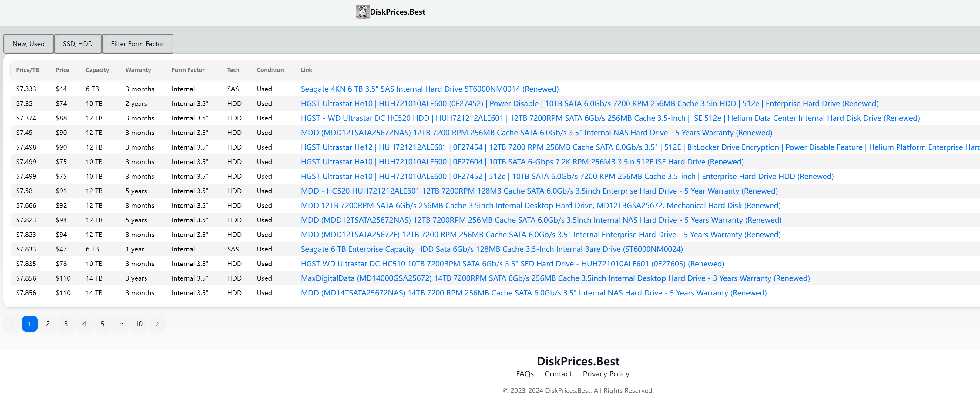Open MDD HC520 128MB Cache drive link
The width and height of the screenshot is (980, 405).
click(539, 191)
